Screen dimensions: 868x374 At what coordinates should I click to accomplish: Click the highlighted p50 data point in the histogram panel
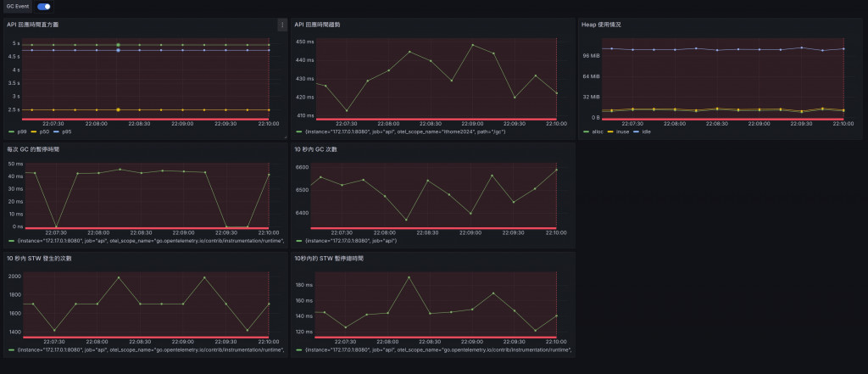tap(119, 109)
